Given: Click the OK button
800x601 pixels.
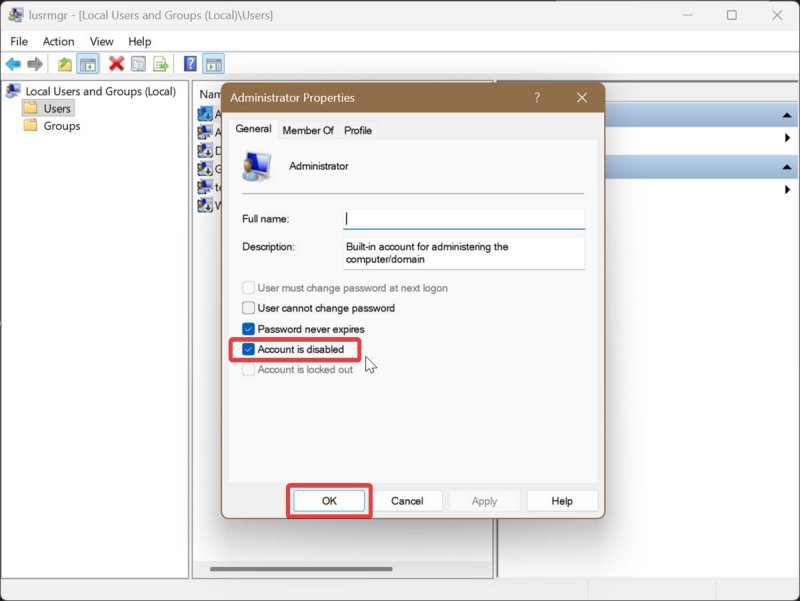Looking at the screenshot, I should tap(329, 501).
